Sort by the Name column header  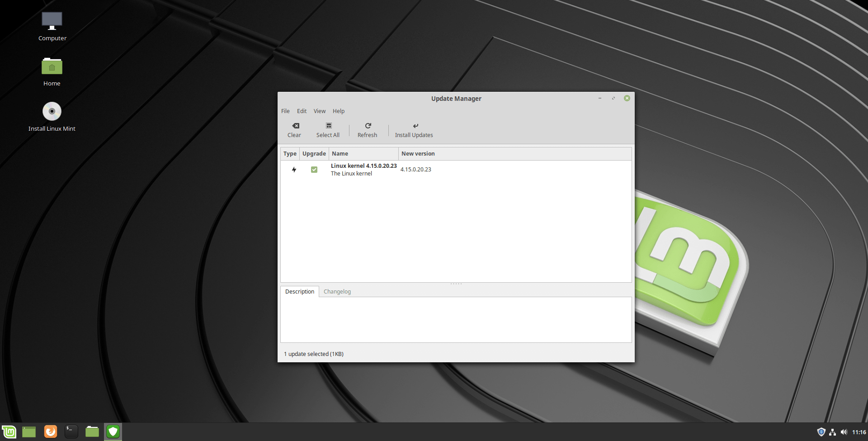(363, 154)
